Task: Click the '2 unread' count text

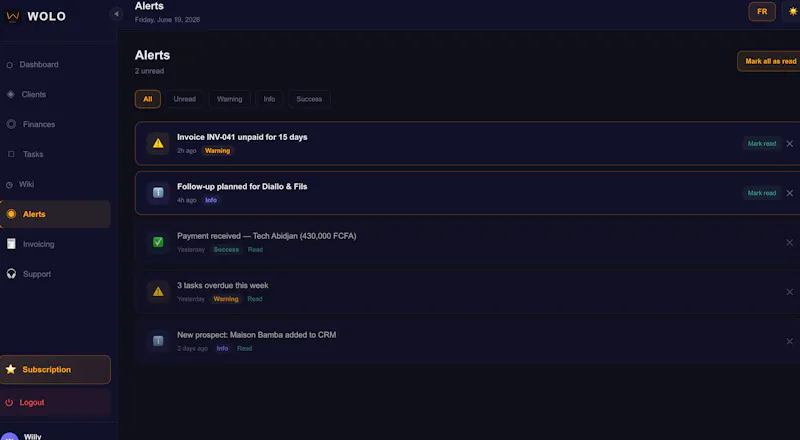Action: pos(149,71)
